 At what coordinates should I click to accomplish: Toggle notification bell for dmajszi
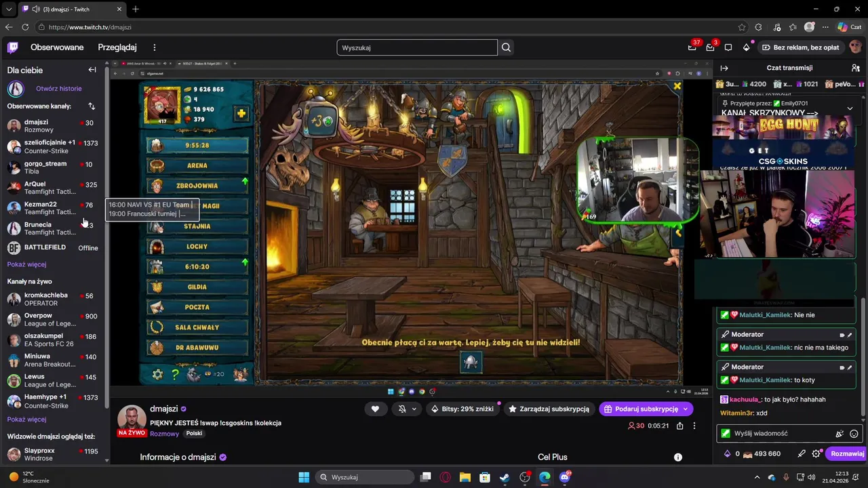click(401, 409)
